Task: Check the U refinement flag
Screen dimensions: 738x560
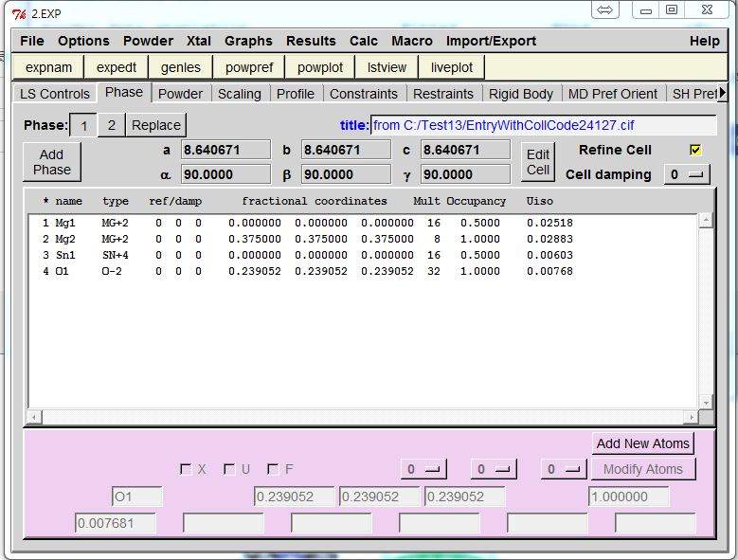Action: pos(229,469)
